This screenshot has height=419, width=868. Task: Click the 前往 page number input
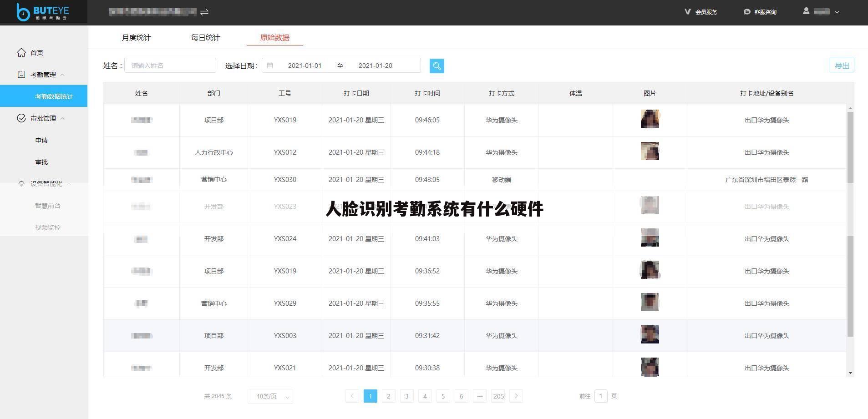coord(600,396)
